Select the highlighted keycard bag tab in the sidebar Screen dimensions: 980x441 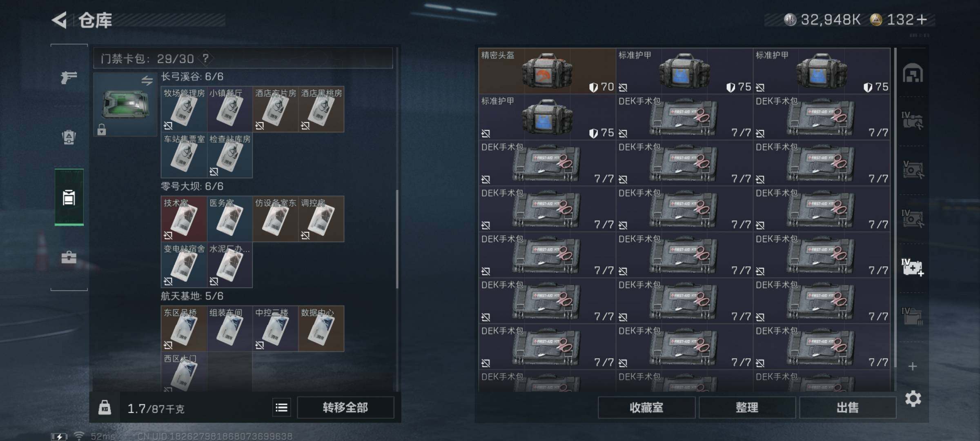pos(69,197)
